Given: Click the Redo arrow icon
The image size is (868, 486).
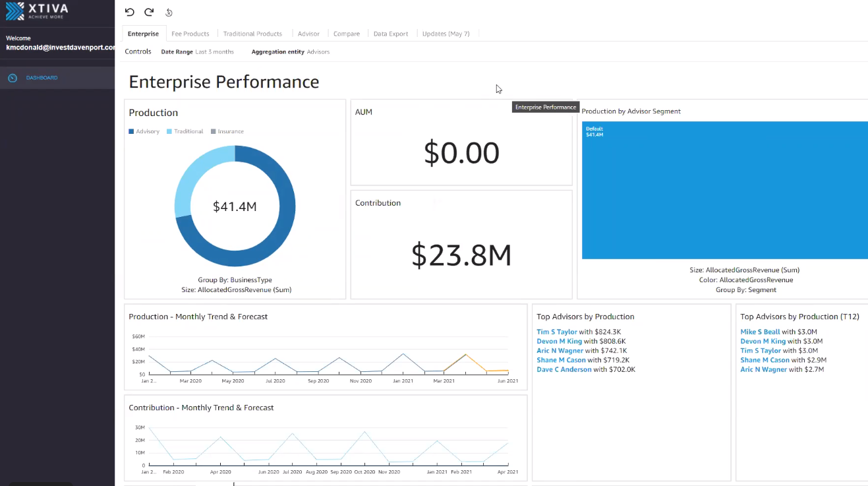Looking at the screenshot, I should coord(148,12).
